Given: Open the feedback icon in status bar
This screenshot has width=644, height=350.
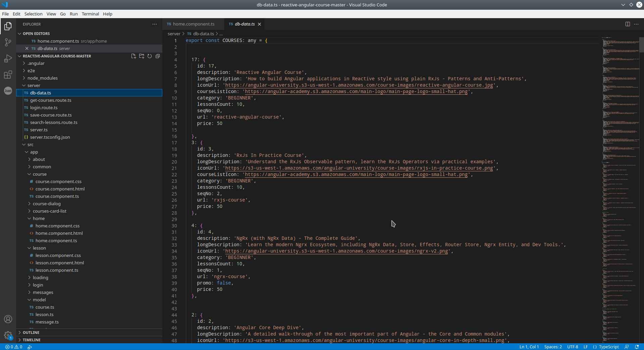Looking at the screenshot, I should click(627, 347).
